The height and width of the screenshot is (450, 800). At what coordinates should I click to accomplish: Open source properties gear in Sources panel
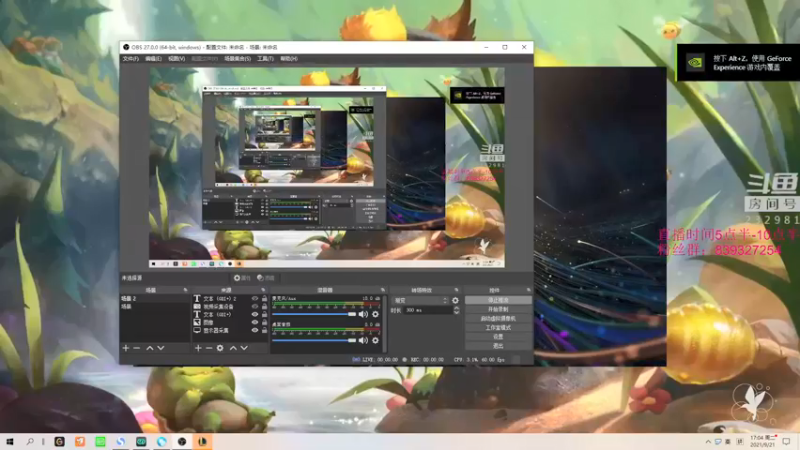coord(220,348)
